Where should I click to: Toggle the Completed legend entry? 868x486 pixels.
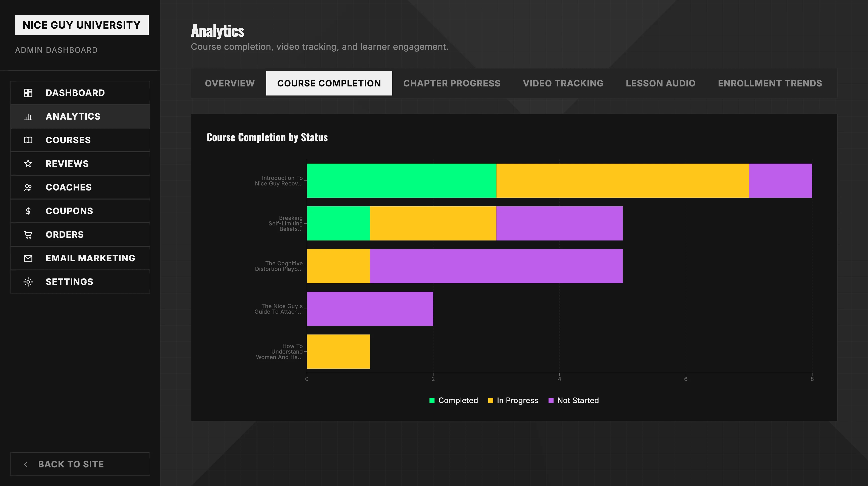tap(454, 400)
